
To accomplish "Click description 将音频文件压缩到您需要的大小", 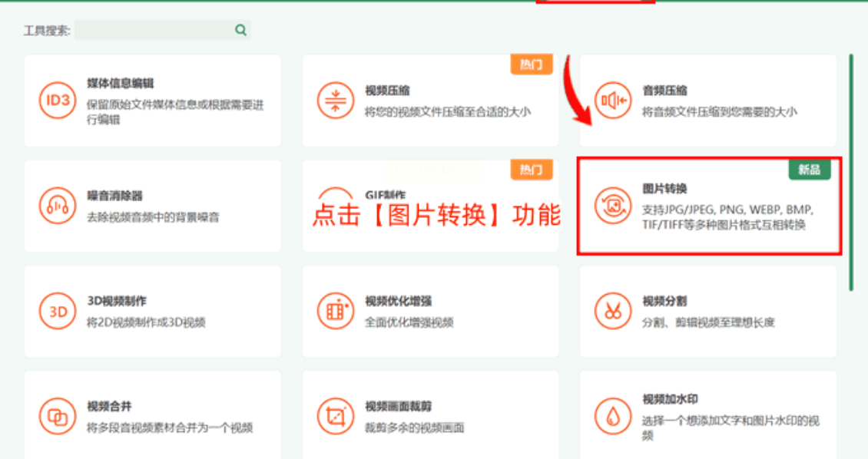I will point(720,112).
